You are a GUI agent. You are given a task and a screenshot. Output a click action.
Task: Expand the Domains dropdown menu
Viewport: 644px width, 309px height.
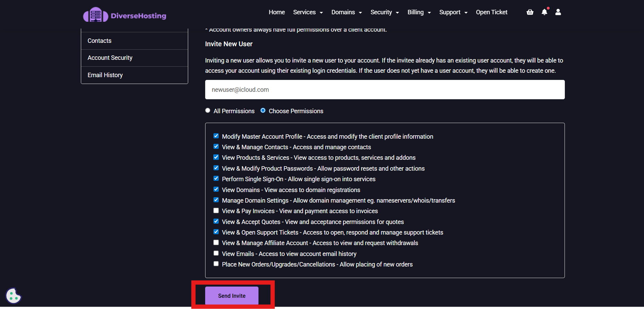point(346,12)
